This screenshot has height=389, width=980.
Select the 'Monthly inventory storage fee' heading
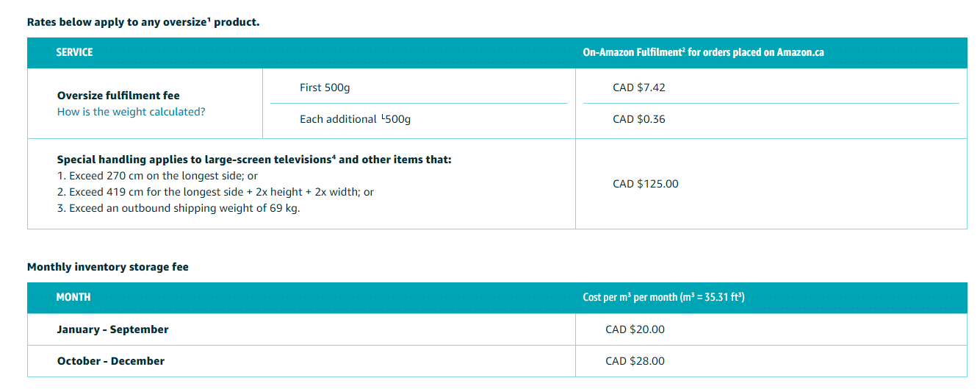(x=108, y=267)
